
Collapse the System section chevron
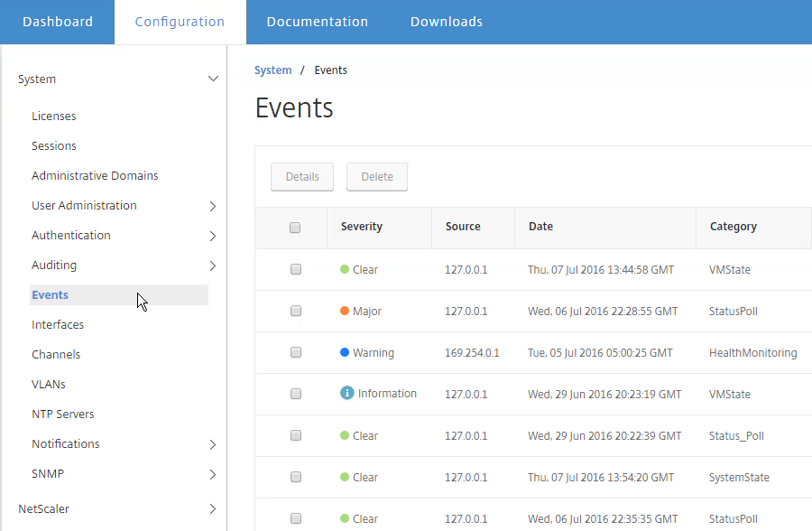click(x=213, y=79)
